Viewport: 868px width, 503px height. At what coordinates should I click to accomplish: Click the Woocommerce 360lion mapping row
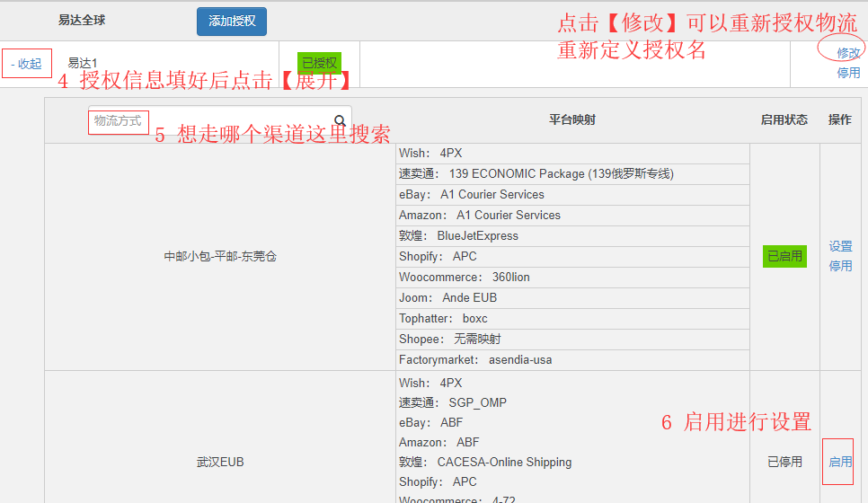pyautogui.click(x=573, y=278)
